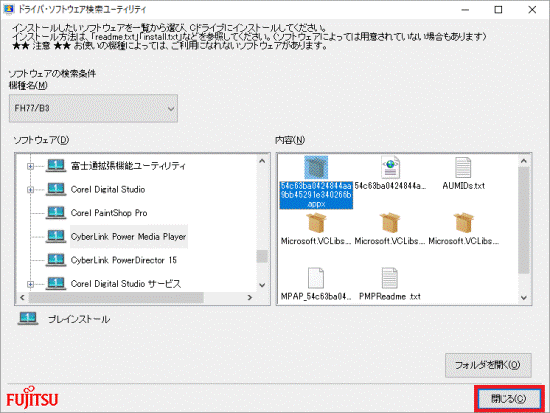Click the software list horizontal scrollbar thumb
Screen dimensions: 550x413
click(116, 298)
